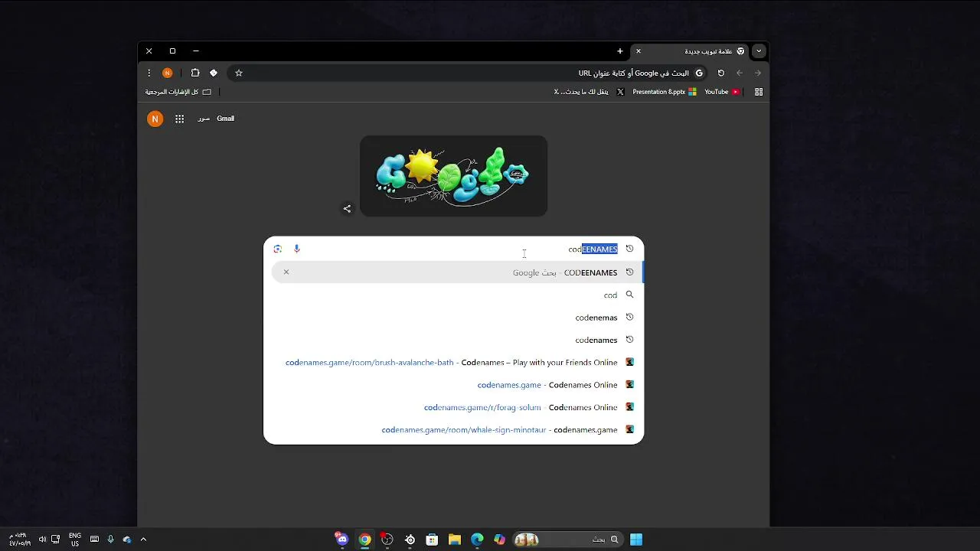Select the 'cod' search suggestion

(454, 295)
